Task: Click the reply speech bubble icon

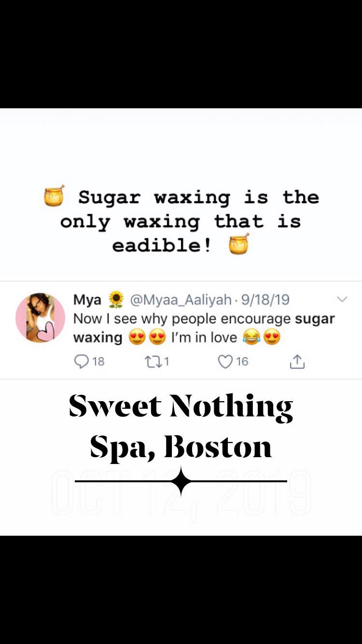Action: point(82,361)
